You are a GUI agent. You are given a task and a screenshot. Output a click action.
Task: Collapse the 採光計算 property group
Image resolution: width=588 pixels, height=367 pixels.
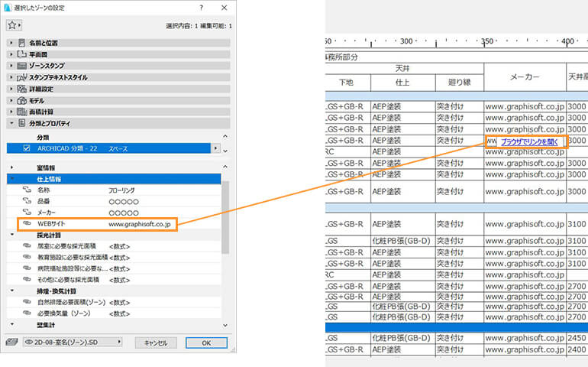click(11, 235)
